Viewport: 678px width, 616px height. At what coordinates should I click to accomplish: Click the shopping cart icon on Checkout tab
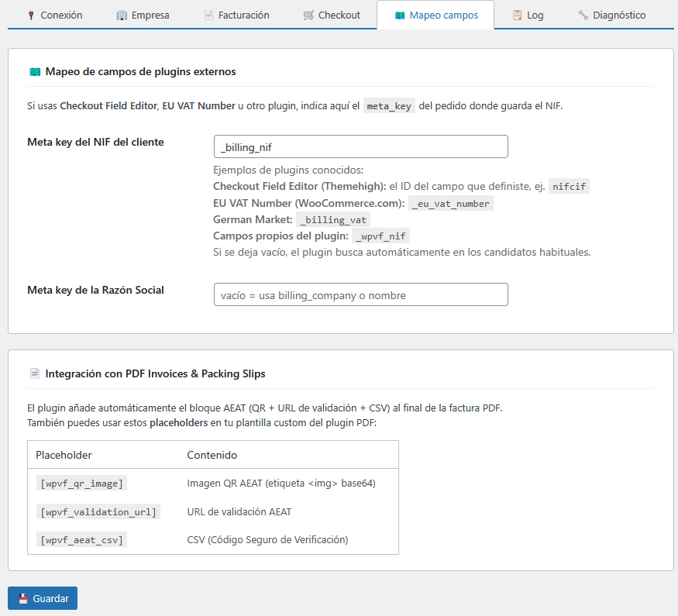(308, 15)
